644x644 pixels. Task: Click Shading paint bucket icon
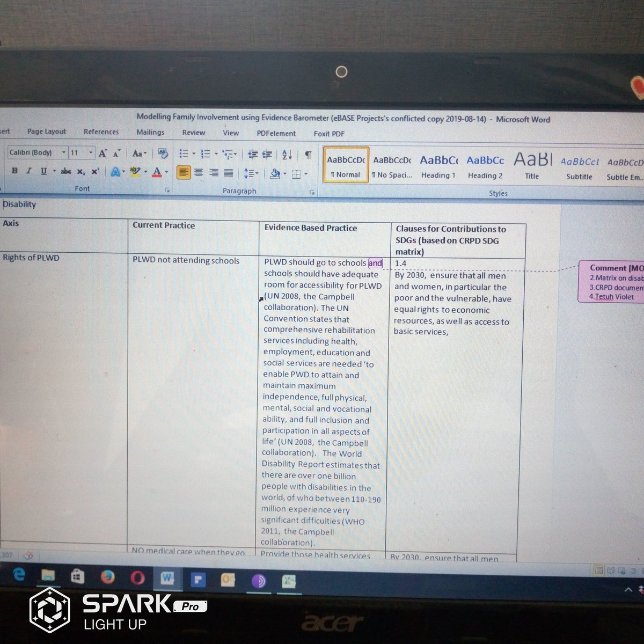point(275,174)
